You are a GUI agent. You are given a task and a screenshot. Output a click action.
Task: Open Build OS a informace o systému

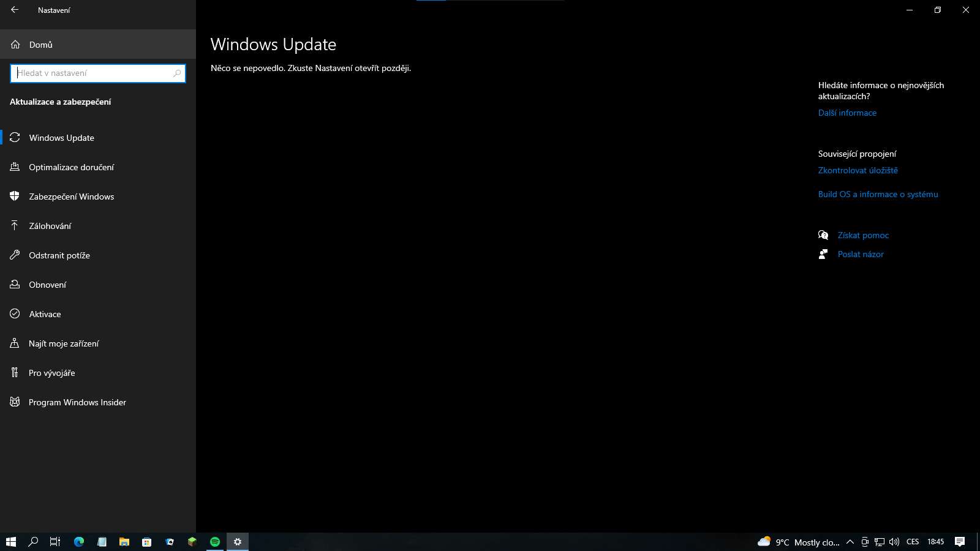click(x=878, y=195)
